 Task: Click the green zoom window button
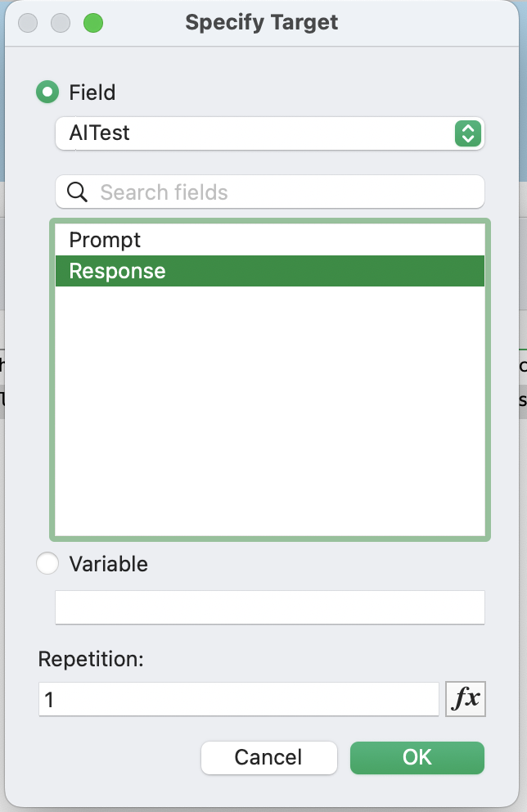93,23
